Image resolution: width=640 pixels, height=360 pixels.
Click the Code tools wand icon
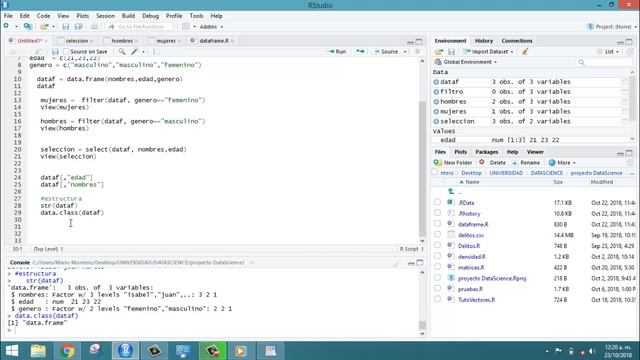click(x=135, y=52)
